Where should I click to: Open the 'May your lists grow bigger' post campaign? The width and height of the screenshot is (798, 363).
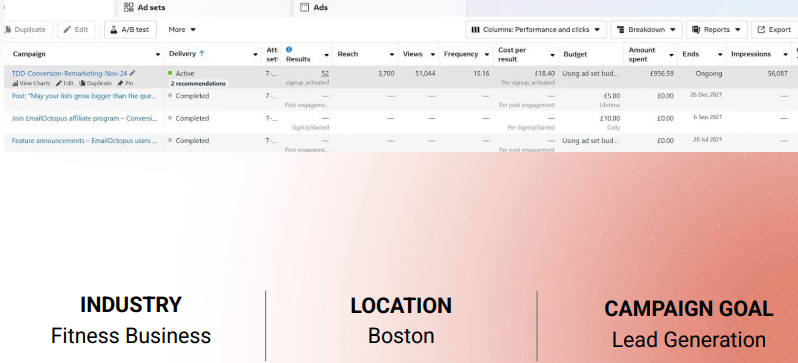pos(84,96)
